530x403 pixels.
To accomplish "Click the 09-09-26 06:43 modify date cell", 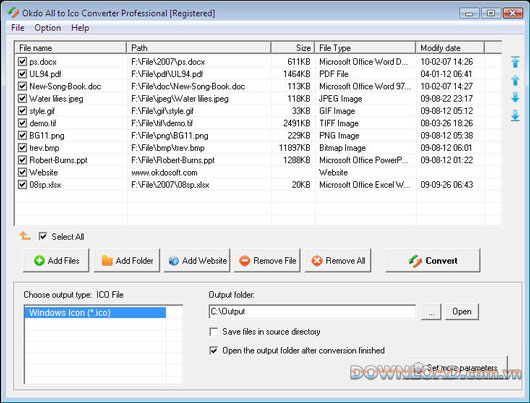I will pyautogui.click(x=447, y=185).
